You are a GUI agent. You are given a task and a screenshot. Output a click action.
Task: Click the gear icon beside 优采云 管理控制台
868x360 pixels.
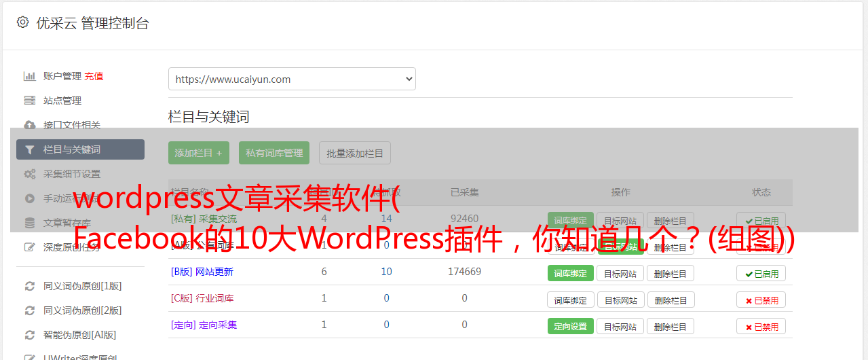coord(22,22)
